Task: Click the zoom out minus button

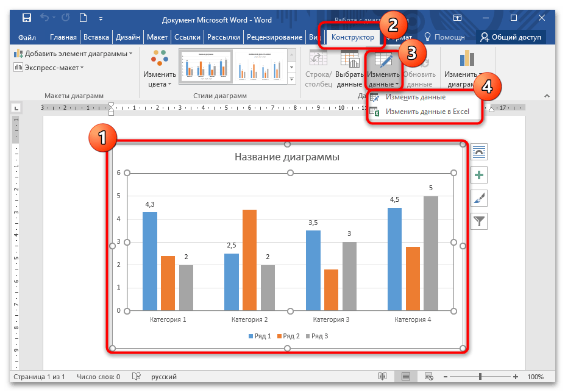Action: (446, 377)
